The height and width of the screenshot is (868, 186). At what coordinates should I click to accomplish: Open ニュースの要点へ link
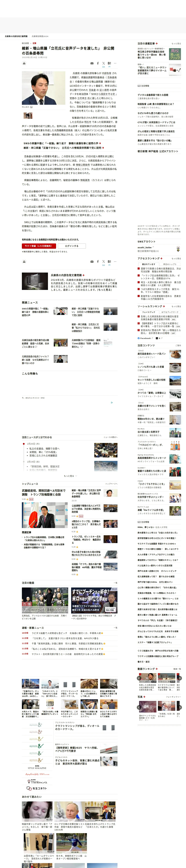(110, 437)
